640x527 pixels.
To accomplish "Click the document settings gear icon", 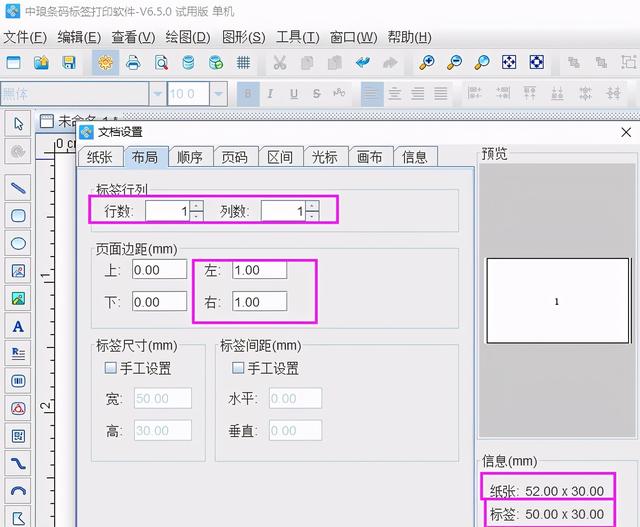I will point(104,62).
